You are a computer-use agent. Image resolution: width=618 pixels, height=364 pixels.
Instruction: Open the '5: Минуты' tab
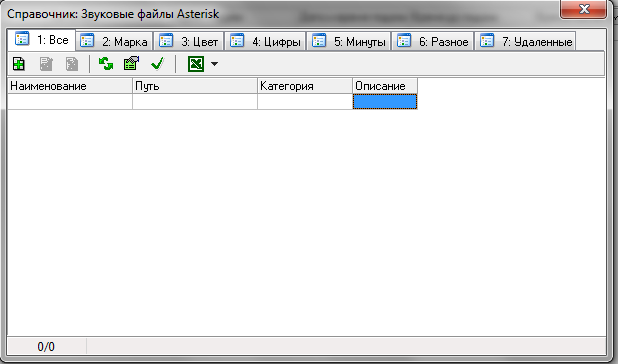[x=349, y=41]
